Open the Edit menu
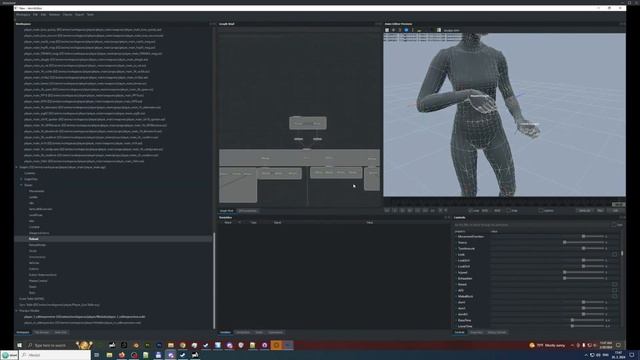This screenshot has width=640, height=360. 43,14
